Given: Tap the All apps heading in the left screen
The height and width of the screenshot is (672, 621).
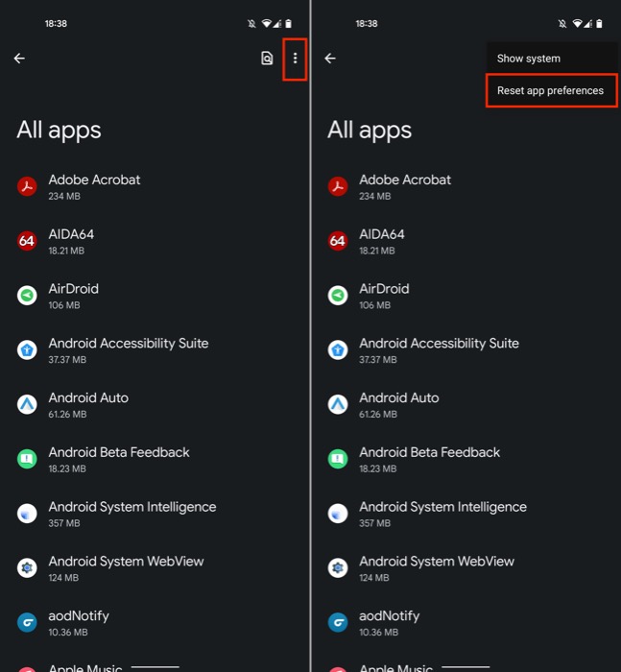Looking at the screenshot, I should [x=60, y=131].
